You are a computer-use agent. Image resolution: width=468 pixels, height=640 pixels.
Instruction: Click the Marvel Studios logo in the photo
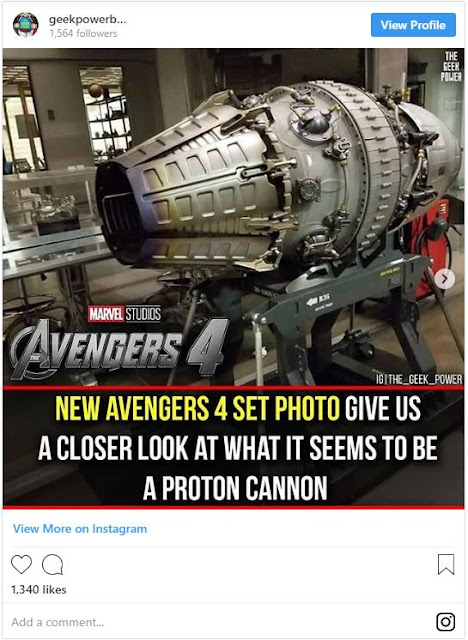pos(125,314)
